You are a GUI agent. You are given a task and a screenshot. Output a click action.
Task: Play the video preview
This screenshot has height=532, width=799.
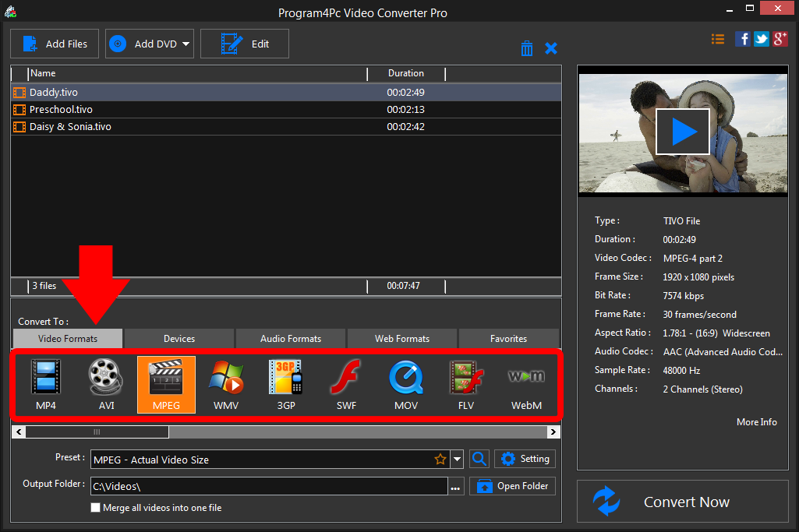pos(683,132)
